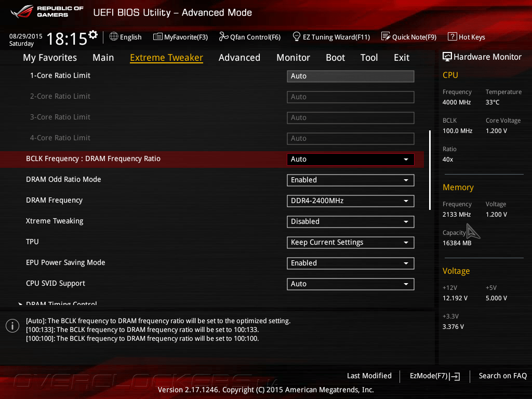Expand the DRAM Timing Control submenu

click(61, 303)
